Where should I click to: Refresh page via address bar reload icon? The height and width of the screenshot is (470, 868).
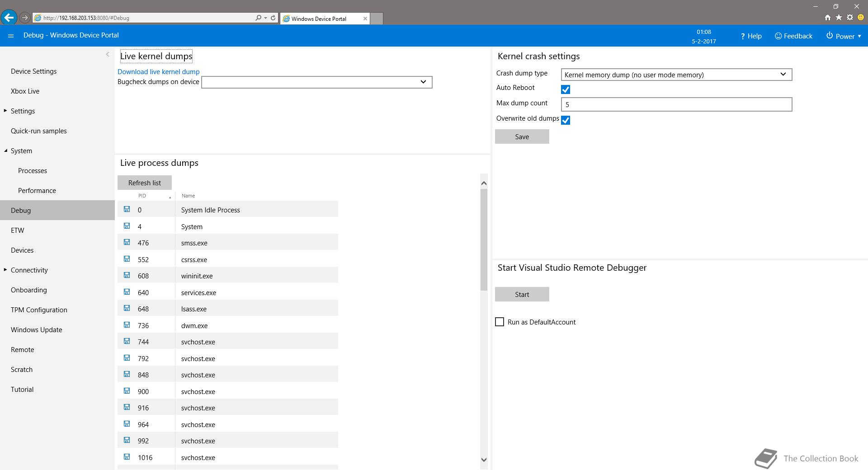pos(273,18)
